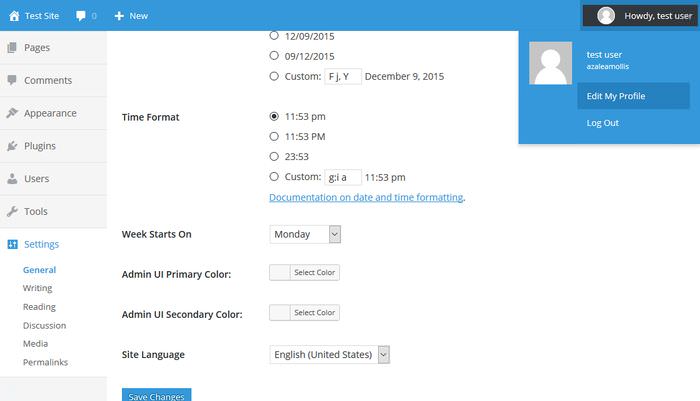Open Appearance from the paintbrush icon
Screen dimensions: 700x401
(12, 113)
